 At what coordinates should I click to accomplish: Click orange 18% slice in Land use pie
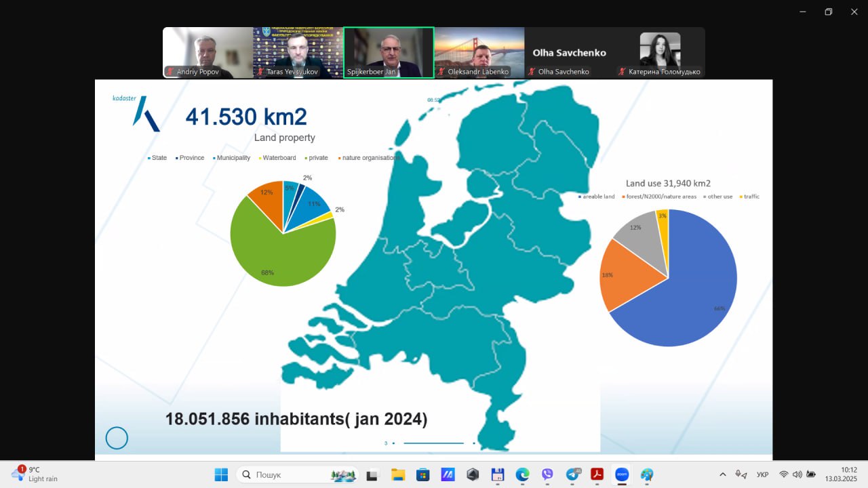point(627,274)
